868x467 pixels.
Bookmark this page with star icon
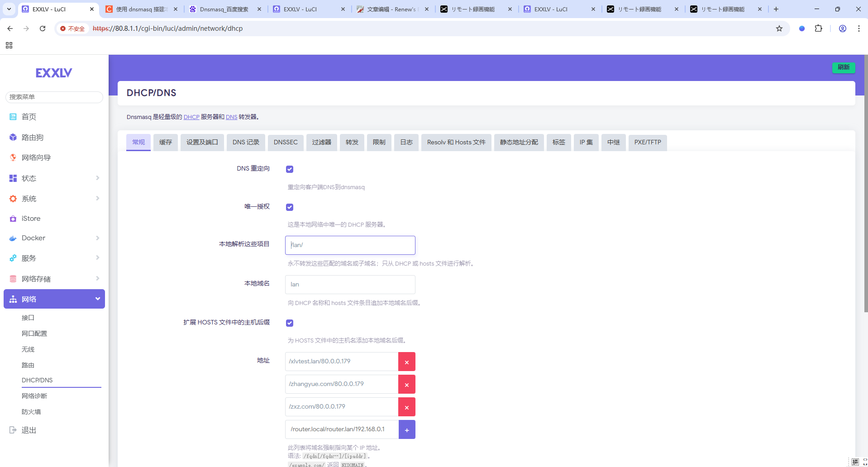point(779,29)
